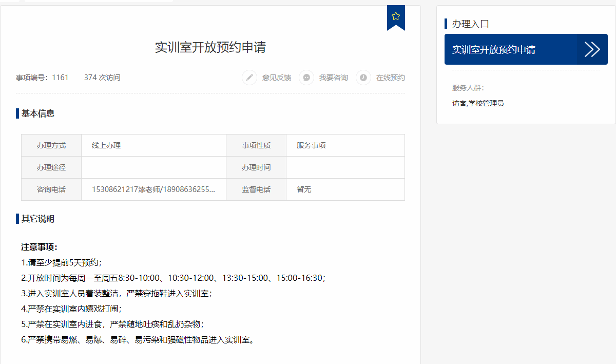Select the 其它说明 section heading
Image resolution: width=616 pixels, height=364 pixels.
pyautogui.click(x=38, y=219)
